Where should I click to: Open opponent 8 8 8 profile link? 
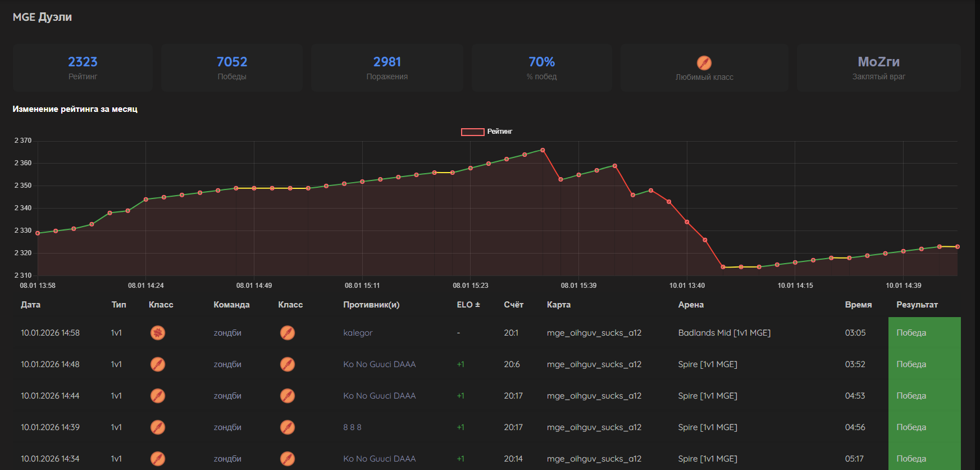[x=352, y=427]
